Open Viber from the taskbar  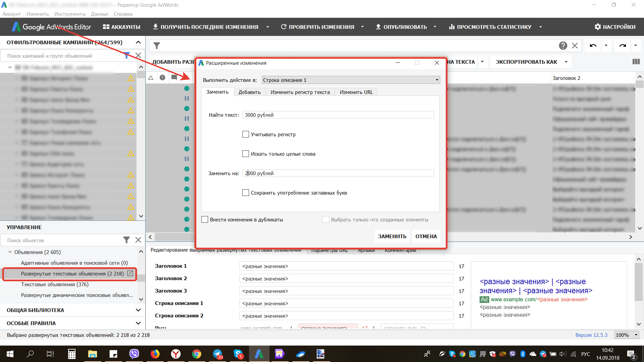tap(134, 354)
